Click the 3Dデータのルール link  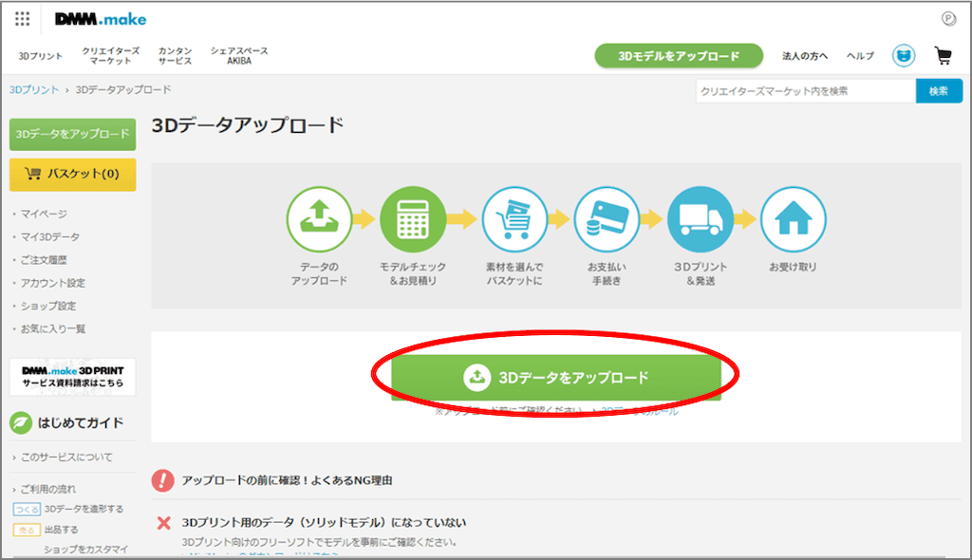tap(639, 411)
